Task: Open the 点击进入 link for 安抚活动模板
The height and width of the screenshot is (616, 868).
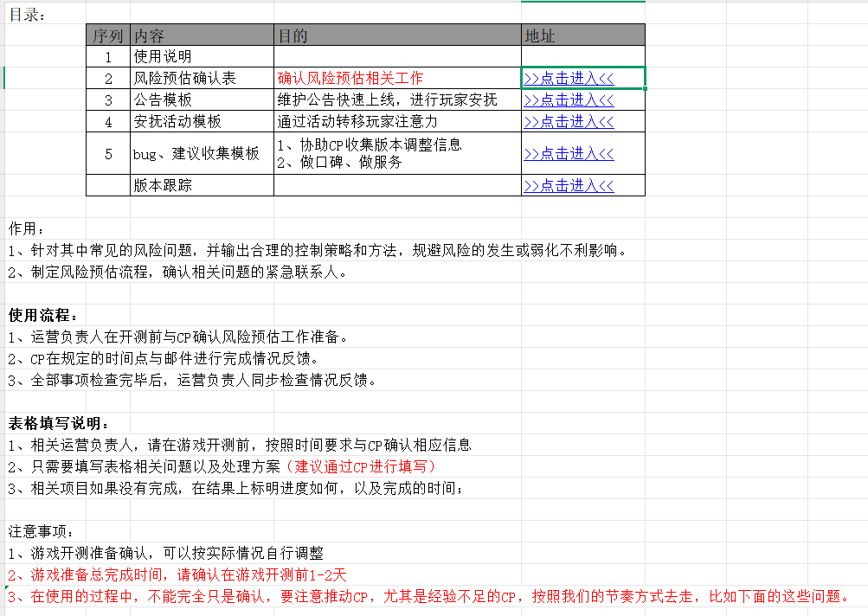Action: click(x=569, y=122)
